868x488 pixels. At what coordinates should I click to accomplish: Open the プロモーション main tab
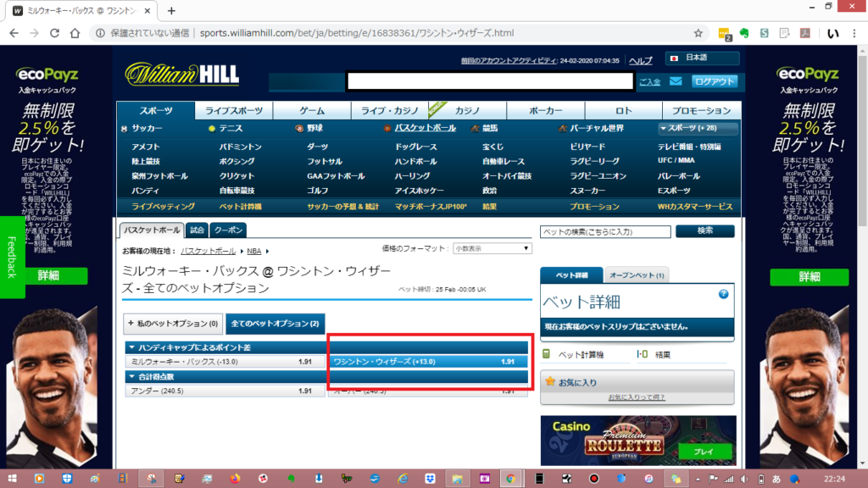701,111
